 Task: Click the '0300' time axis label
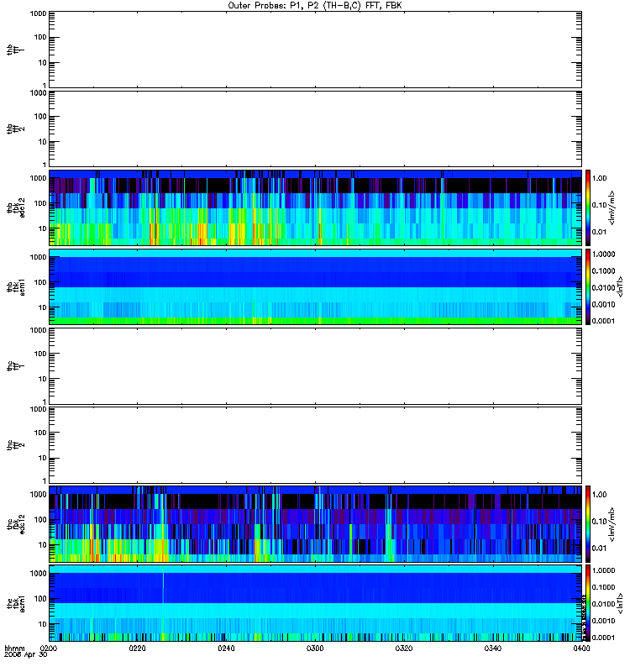[x=315, y=648]
